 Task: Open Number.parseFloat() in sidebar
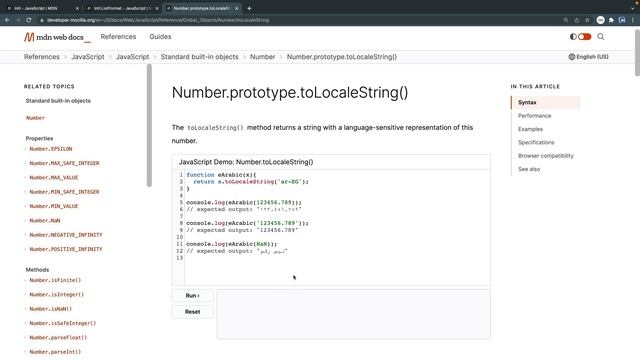click(58, 337)
